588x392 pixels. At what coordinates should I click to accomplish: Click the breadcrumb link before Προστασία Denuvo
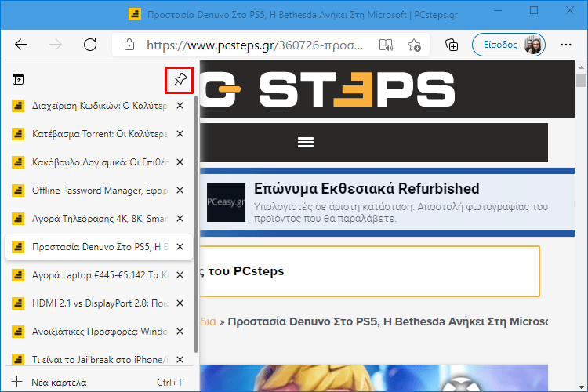pyautogui.click(x=208, y=322)
